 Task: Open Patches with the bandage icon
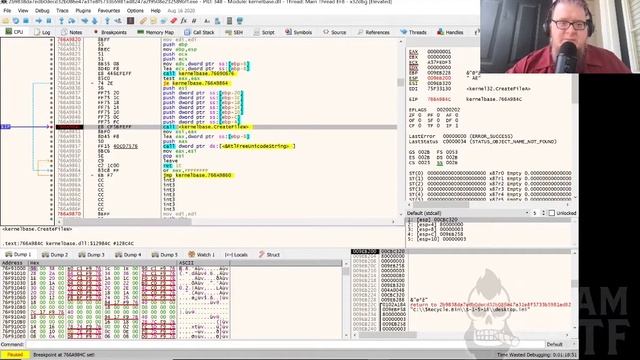tap(143, 20)
